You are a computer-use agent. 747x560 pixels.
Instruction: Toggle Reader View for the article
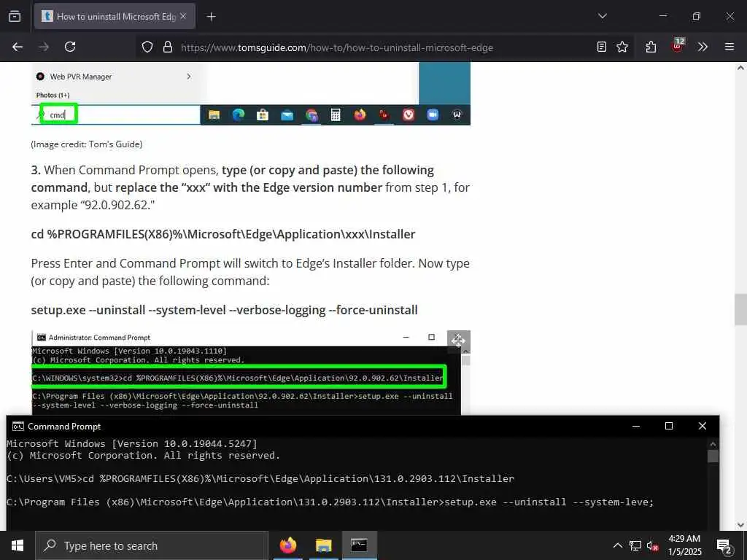[602, 47]
